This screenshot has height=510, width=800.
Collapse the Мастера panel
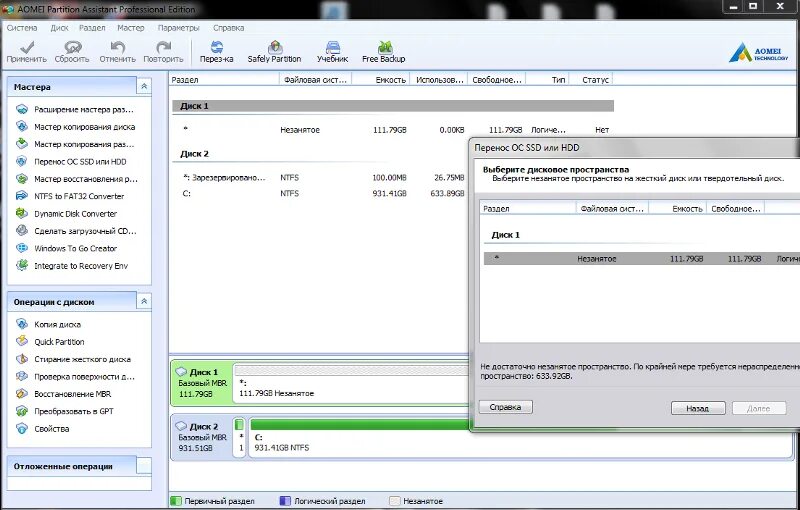144,86
